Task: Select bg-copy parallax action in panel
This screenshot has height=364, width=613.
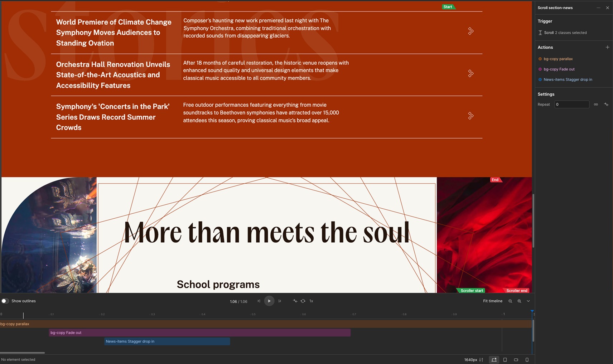Action: (558, 59)
